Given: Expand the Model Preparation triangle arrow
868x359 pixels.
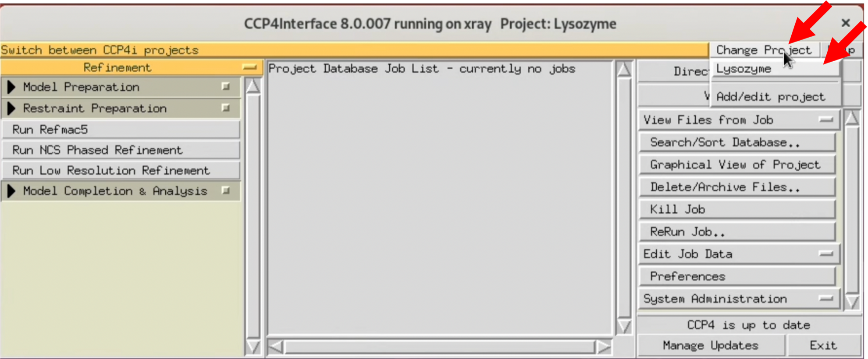Looking at the screenshot, I should pos(11,87).
